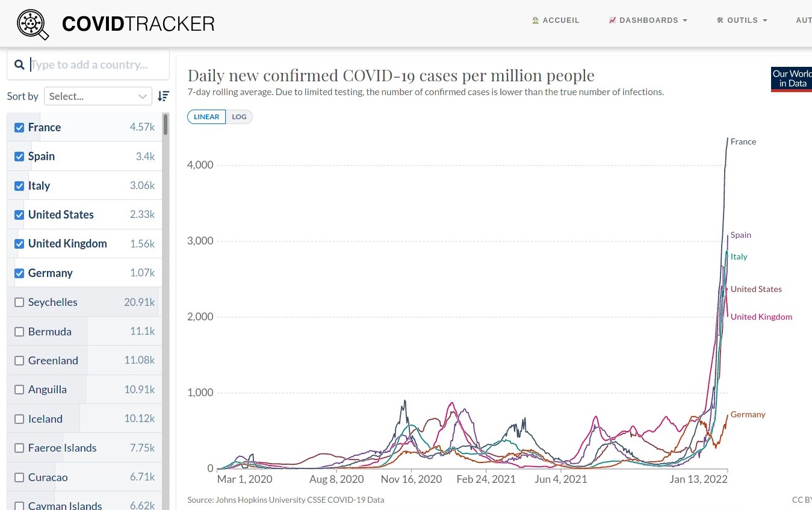This screenshot has height=510, width=812.
Task: Check the Iceland country checkbox
Action: pos(19,419)
